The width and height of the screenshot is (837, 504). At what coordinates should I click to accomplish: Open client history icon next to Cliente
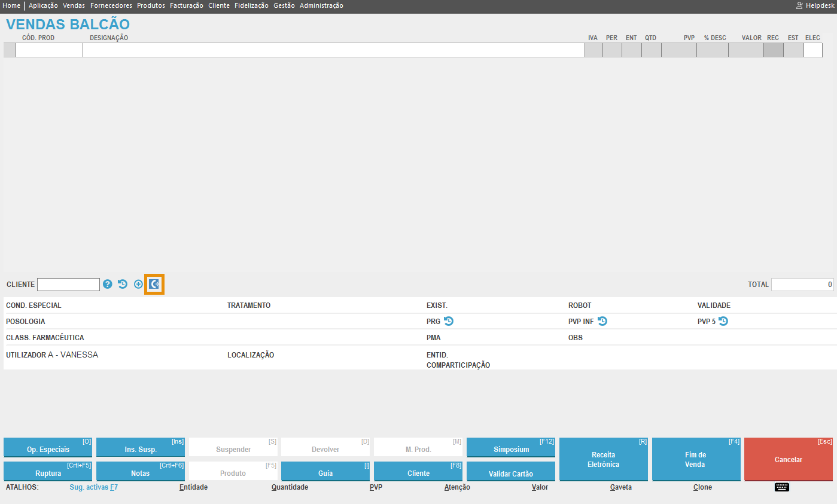click(123, 285)
